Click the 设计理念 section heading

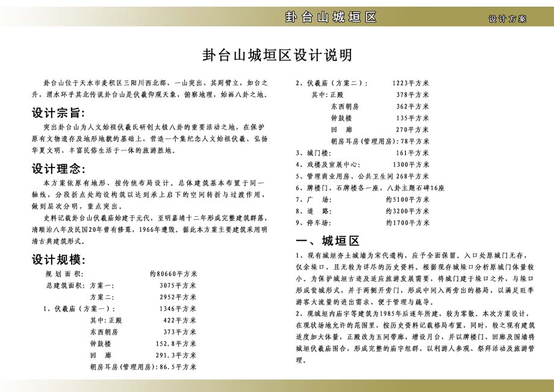click(58, 168)
